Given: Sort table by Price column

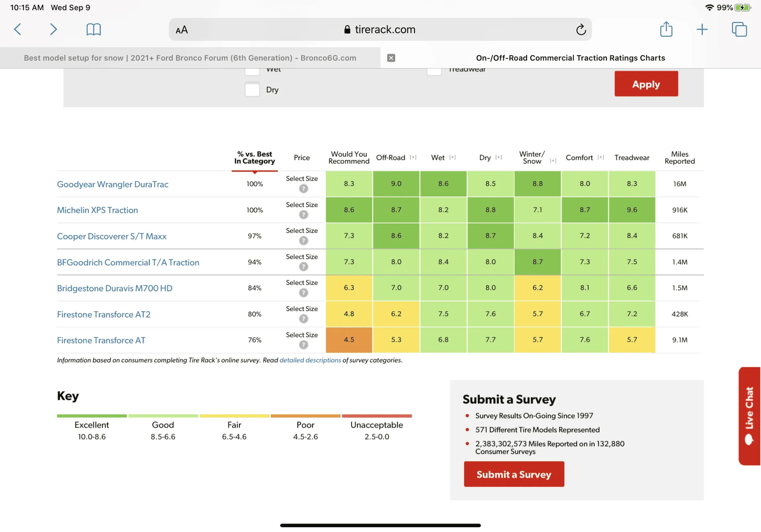Looking at the screenshot, I should tap(302, 157).
